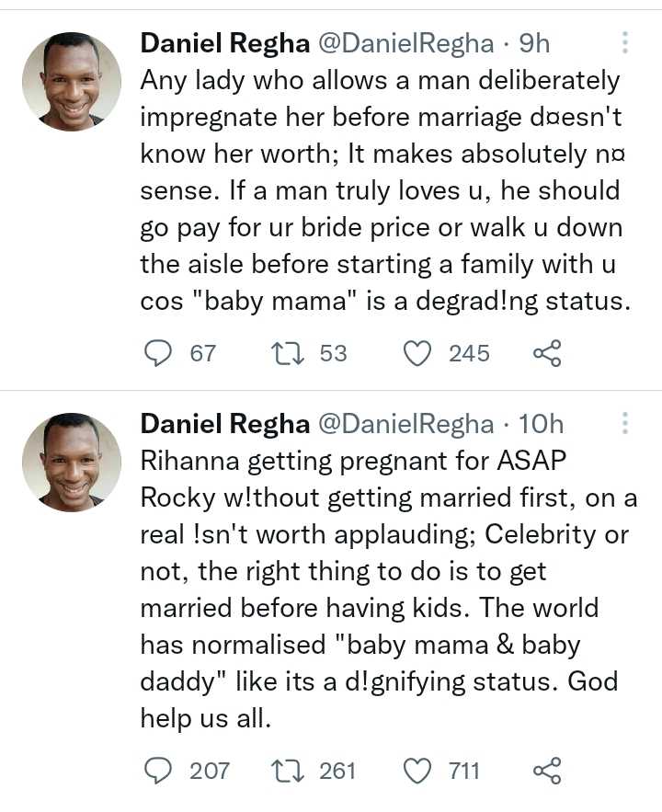The image size is (662, 812).
Task: Click the 9h timestamp on the first tweet
Action: [534, 42]
